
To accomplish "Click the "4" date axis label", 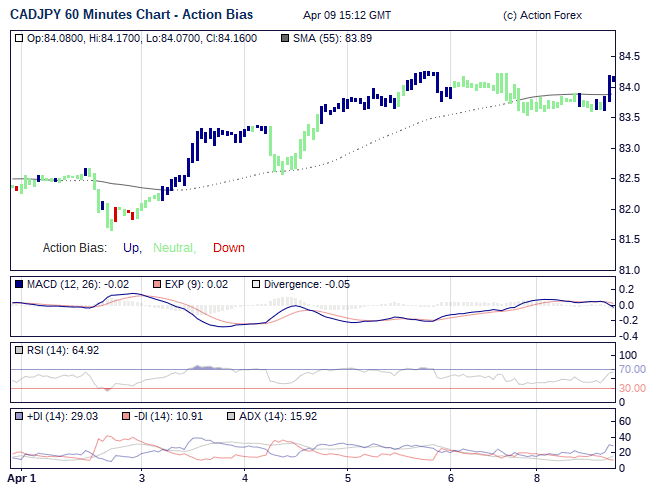I will tap(245, 478).
